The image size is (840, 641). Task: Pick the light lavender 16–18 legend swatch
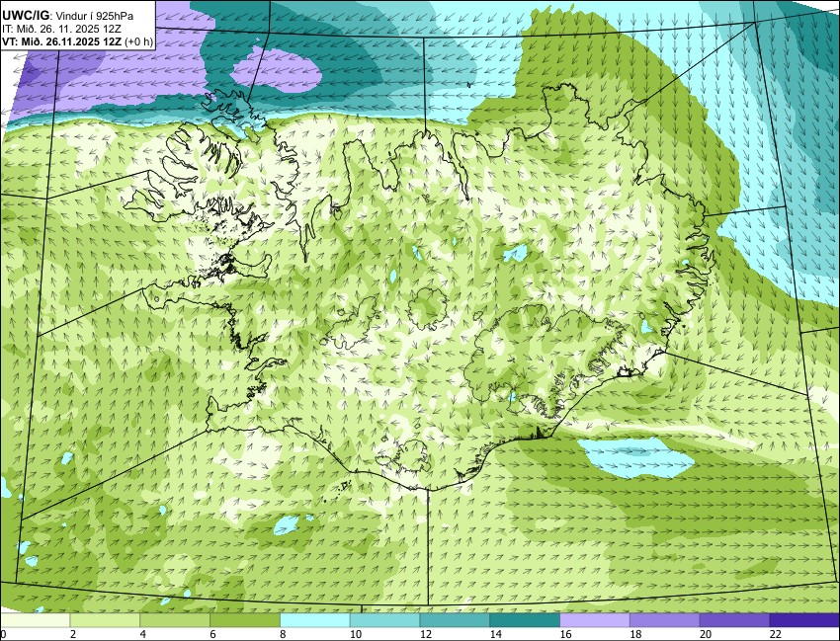(x=595, y=620)
